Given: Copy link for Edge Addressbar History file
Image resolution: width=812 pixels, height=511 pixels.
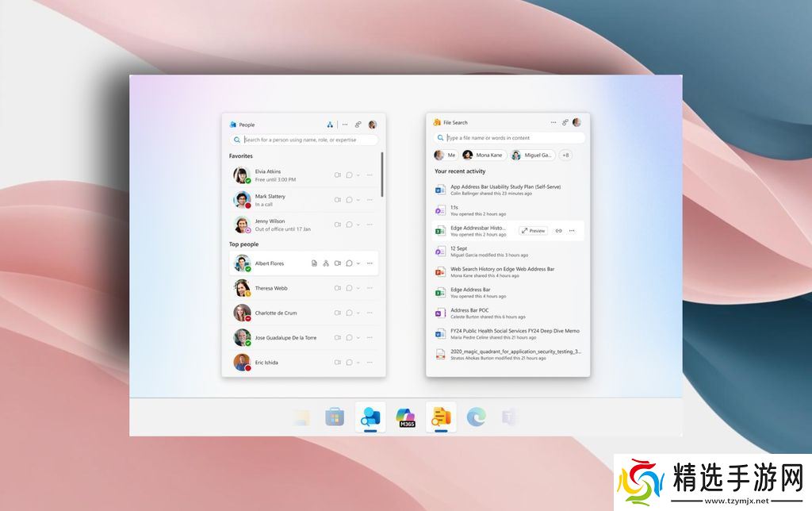Looking at the screenshot, I should [x=558, y=231].
